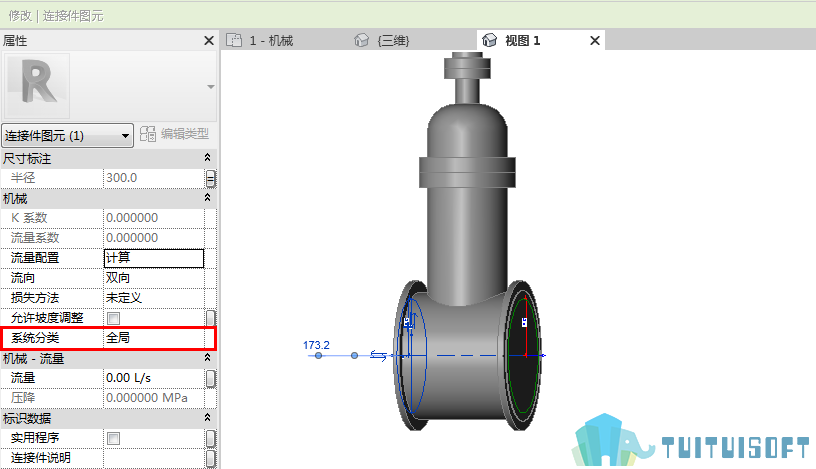This screenshot has height=469, width=816.
Task: Click the 编辑类型 button
Action: pos(174,134)
